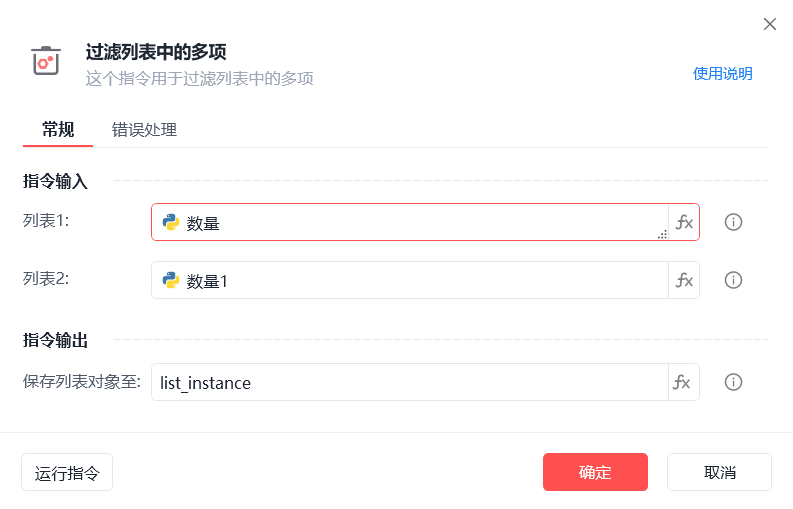Click the fx button for 列表2
The width and height of the screenshot is (793, 509).
[684, 280]
